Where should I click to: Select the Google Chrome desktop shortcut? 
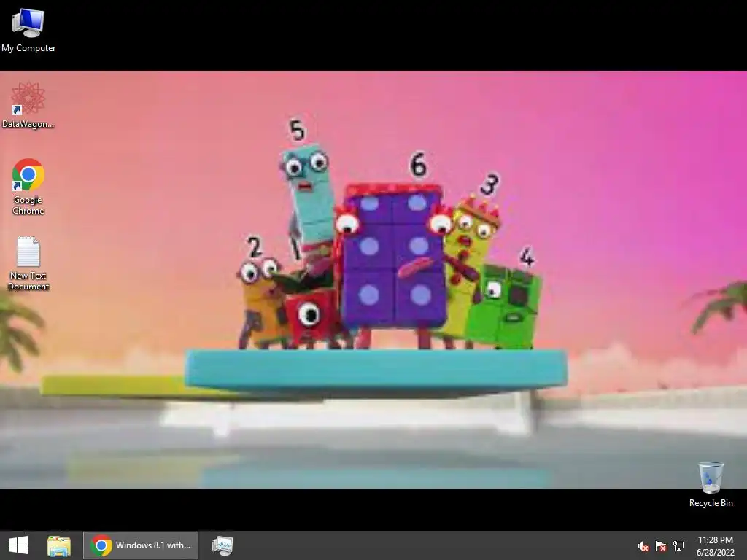point(28,187)
